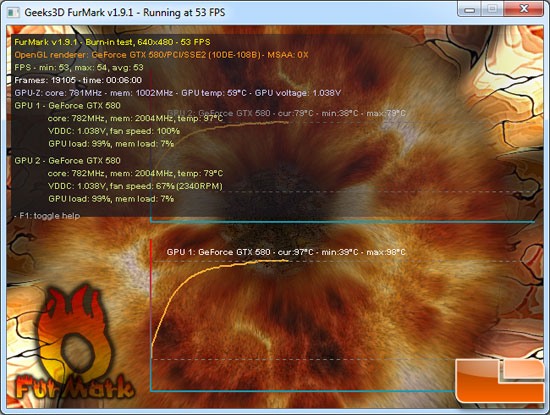This screenshot has width=550, height=415.
Task: Click 'GPU 1 - GeForce GTX 580' heading
Action: [67, 106]
